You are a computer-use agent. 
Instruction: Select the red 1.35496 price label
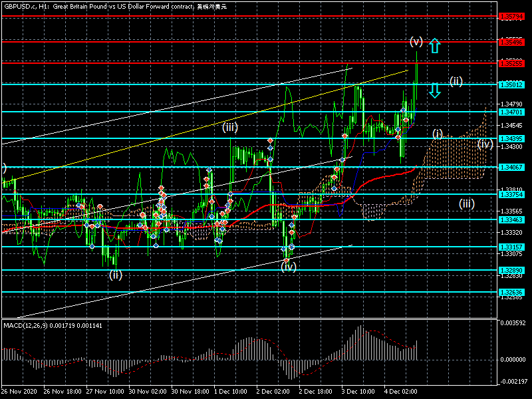point(511,42)
